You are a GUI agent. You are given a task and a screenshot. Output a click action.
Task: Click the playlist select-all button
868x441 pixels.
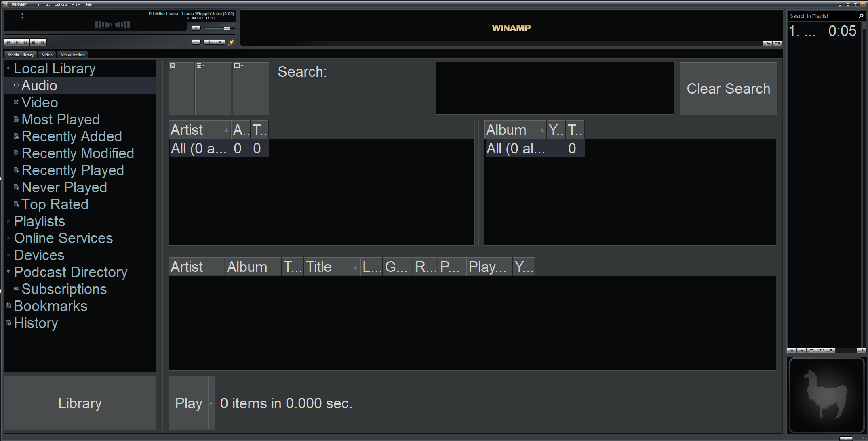pyautogui.click(x=811, y=351)
